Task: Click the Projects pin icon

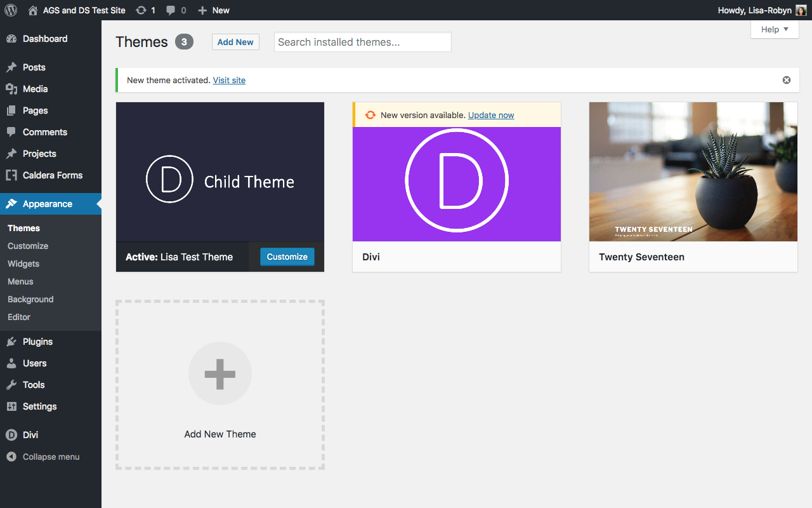Action: [x=11, y=154]
